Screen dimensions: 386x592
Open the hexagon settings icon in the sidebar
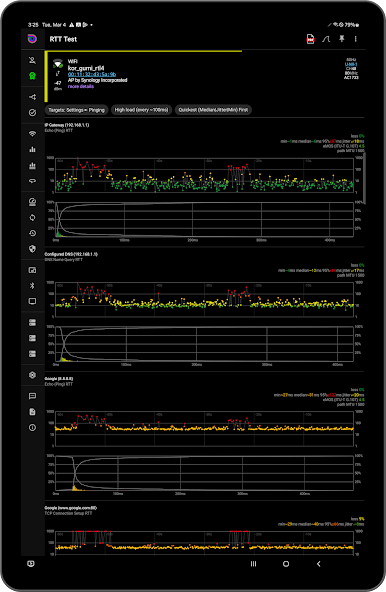pyautogui.click(x=32, y=375)
